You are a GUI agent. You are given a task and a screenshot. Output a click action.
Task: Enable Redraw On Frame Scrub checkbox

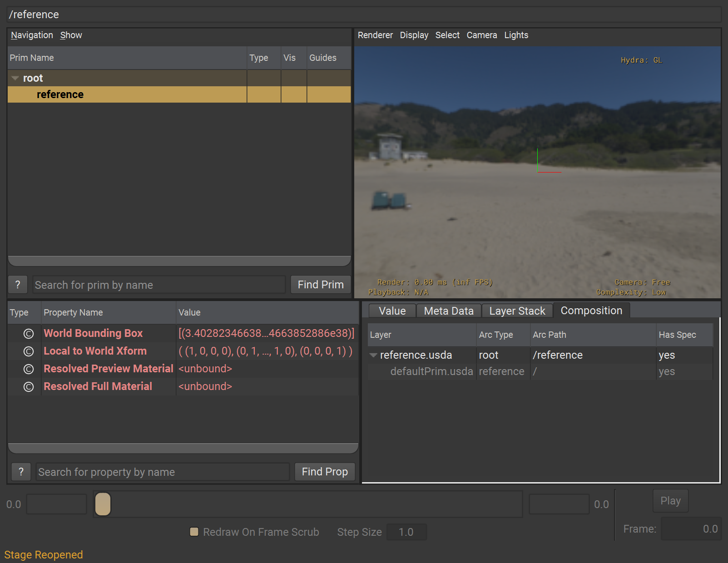(194, 532)
